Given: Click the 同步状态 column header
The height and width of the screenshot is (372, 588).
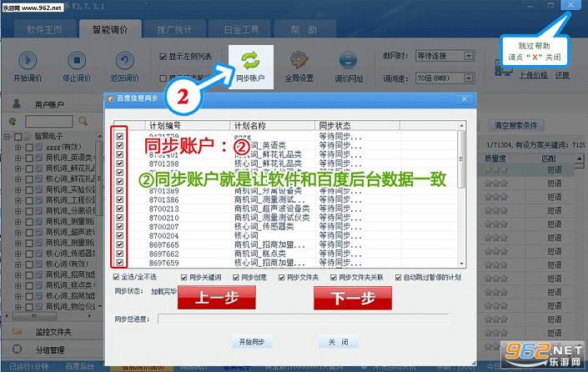Looking at the screenshot, I should (357, 125).
